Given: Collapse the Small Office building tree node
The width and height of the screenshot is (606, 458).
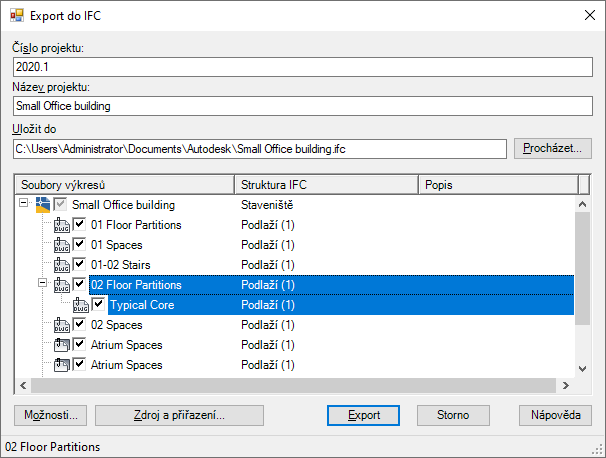Looking at the screenshot, I should click(x=24, y=205).
